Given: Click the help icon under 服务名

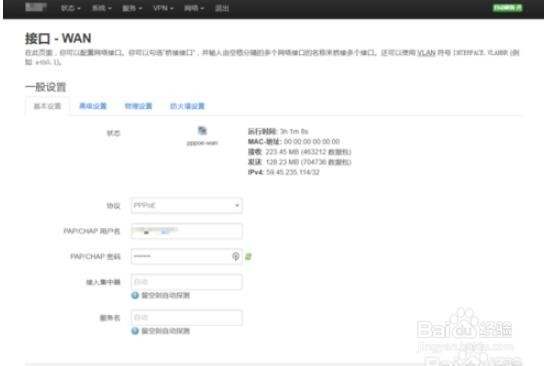Looking at the screenshot, I should 135,331.
